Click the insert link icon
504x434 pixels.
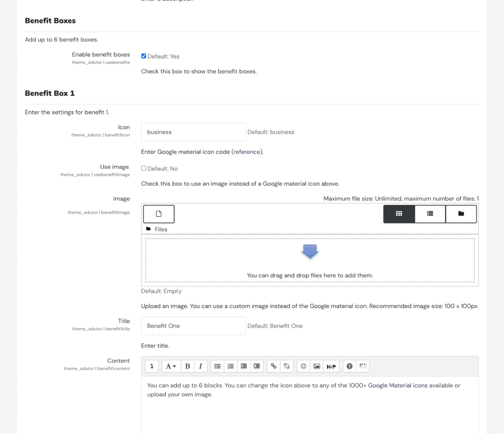[274, 366]
